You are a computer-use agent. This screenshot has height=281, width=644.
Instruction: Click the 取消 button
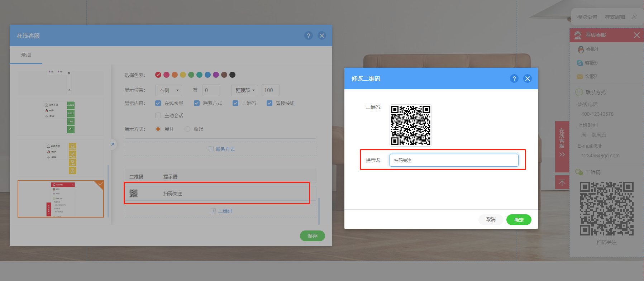491,219
